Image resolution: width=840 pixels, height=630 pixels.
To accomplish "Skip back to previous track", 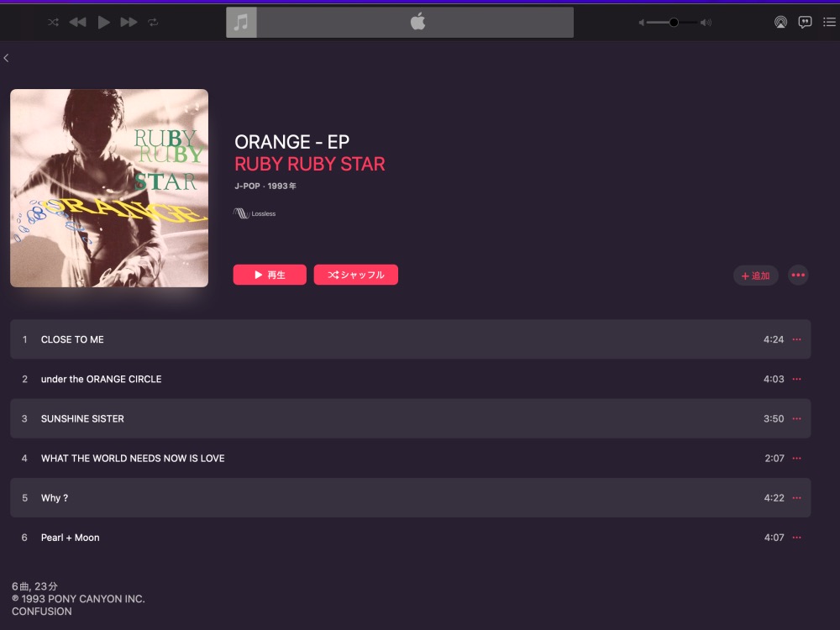I will pos(77,22).
